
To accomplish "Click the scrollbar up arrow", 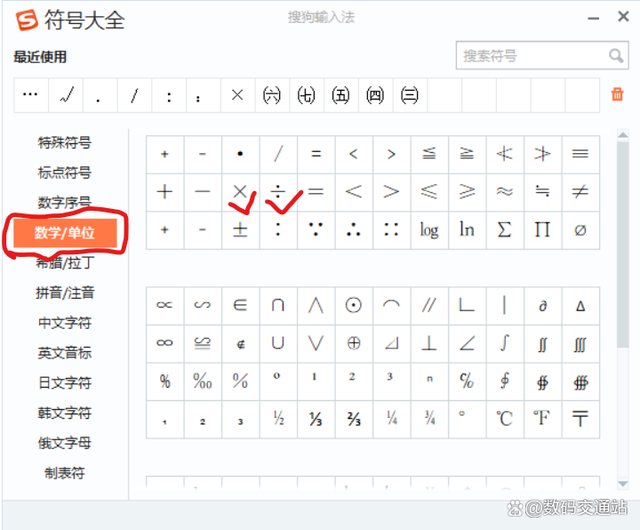I will [x=623, y=135].
